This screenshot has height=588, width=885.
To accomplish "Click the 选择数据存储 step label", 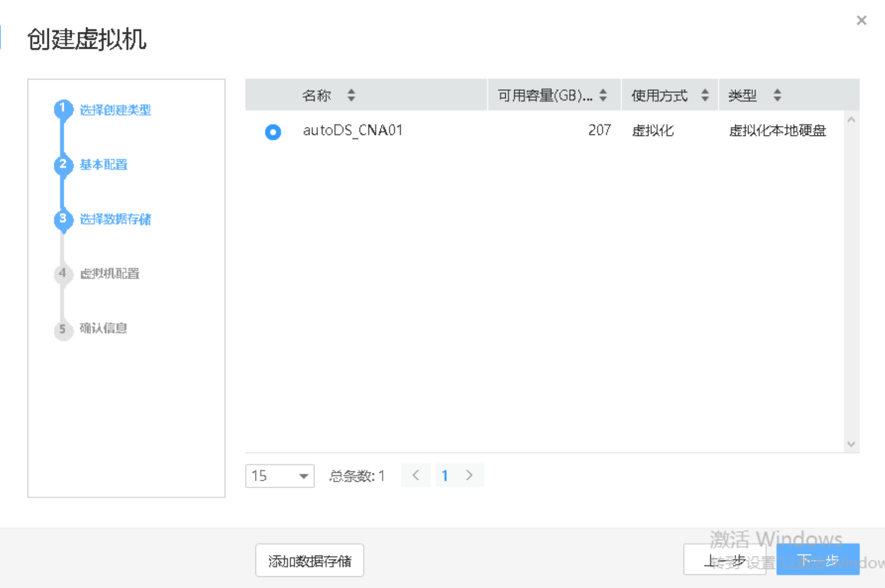I will [115, 220].
